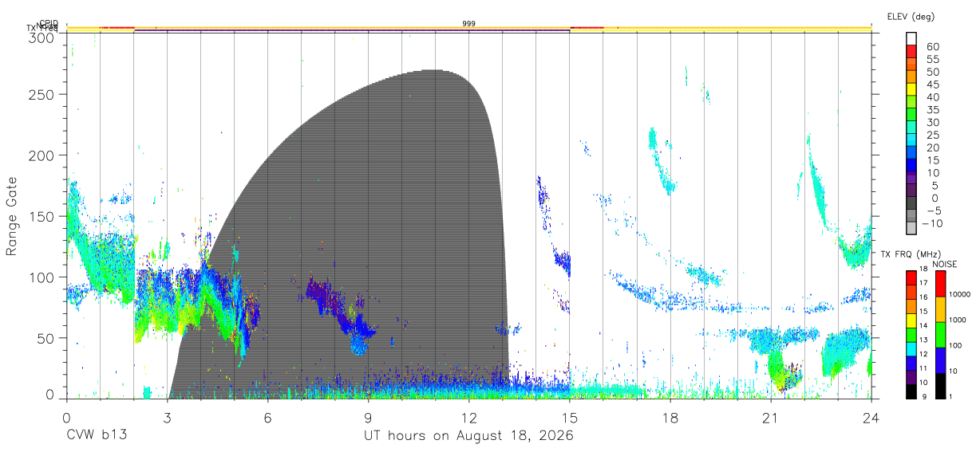The height and width of the screenshot is (452, 980).
Task: Click the light gray bottom cell of ELEV colorbar
Action: click(x=911, y=228)
